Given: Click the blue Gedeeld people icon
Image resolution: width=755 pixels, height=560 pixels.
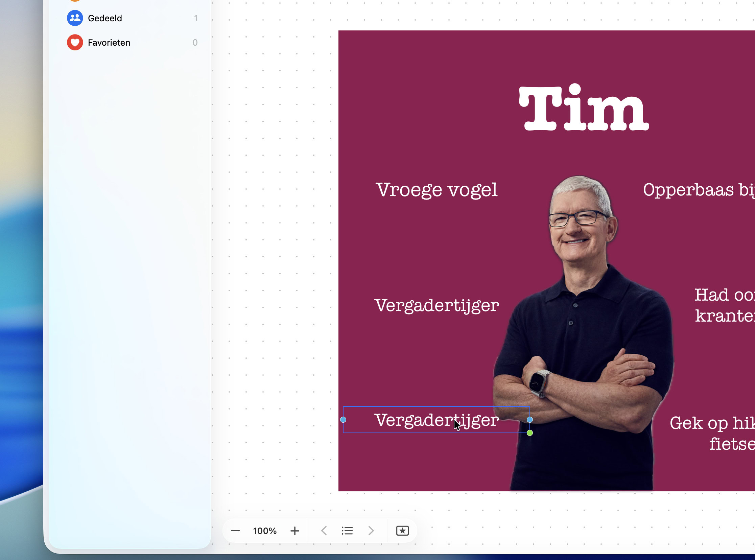Looking at the screenshot, I should [74, 18].
